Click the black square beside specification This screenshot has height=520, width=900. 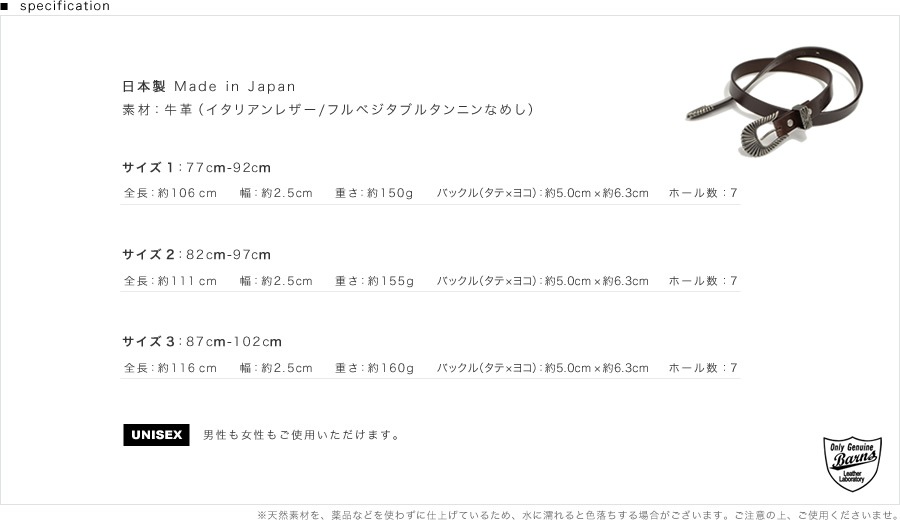pos(5,6)
